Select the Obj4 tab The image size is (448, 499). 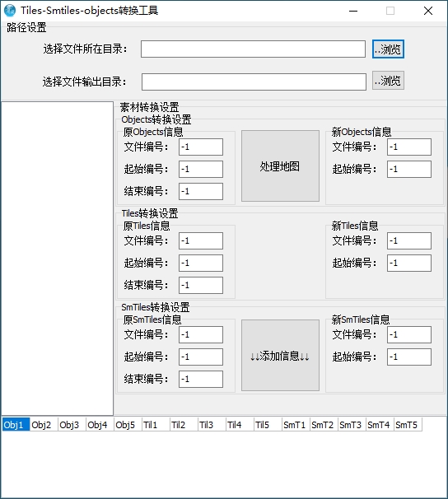[x=100, y=425]
